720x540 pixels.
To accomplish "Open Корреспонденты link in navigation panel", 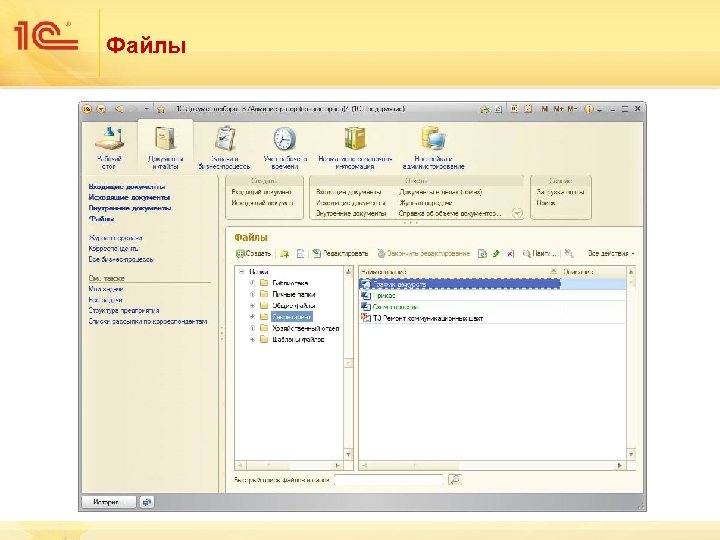I will tap(113, 248).
